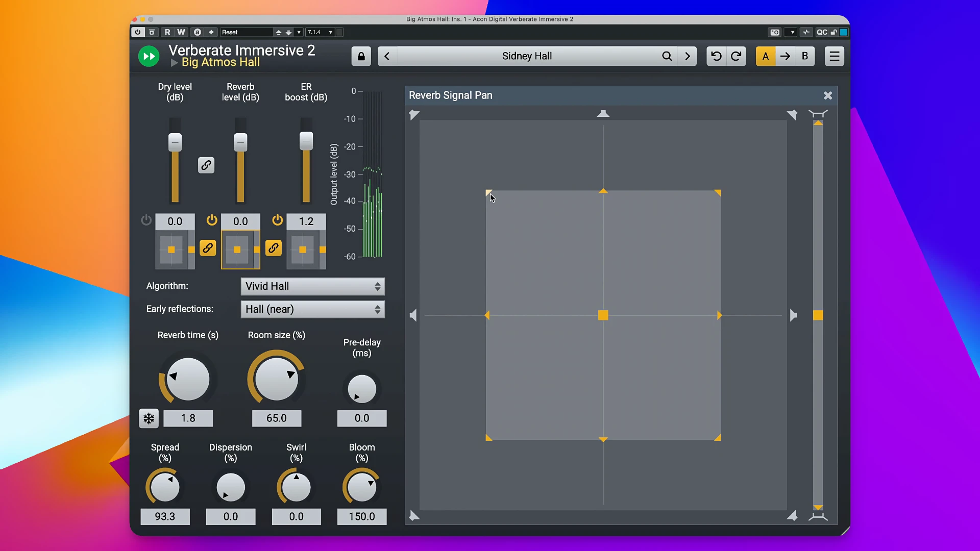Click the Reverb time knob
This screenshot has height=551, width=980.
188,379
